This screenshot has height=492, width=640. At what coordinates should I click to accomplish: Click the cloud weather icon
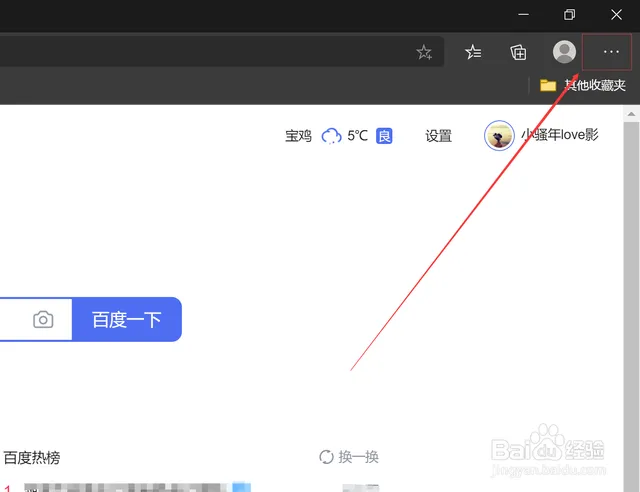click(x=331, y=136)
